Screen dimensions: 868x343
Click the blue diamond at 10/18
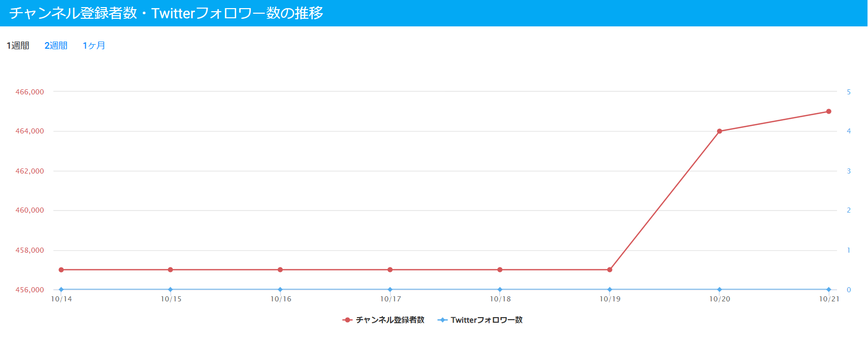(500, 290)
